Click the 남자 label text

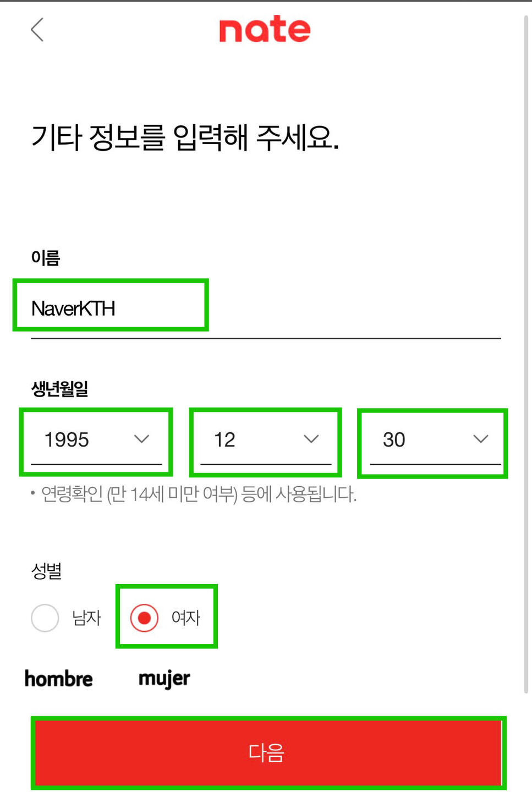86,618
